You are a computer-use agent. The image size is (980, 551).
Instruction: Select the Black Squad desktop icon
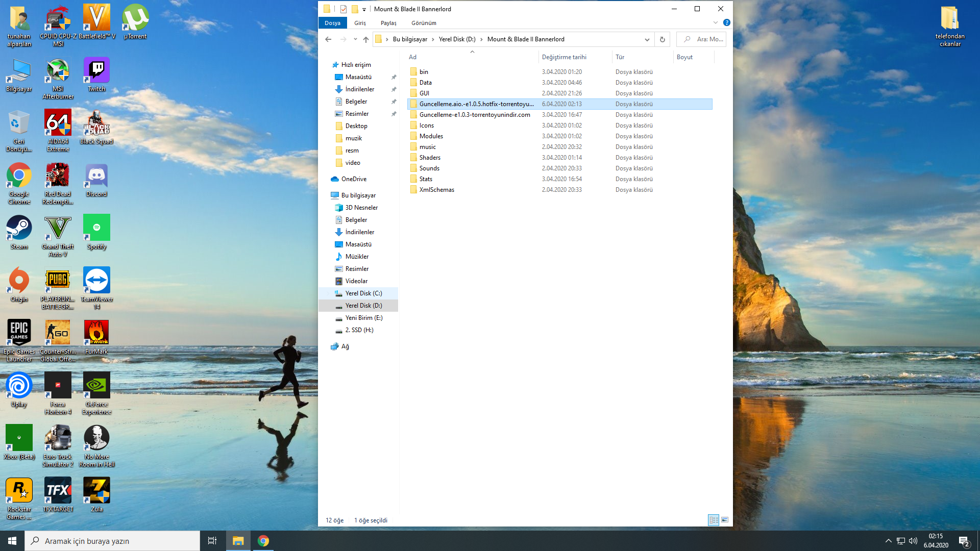coord(96,127)
